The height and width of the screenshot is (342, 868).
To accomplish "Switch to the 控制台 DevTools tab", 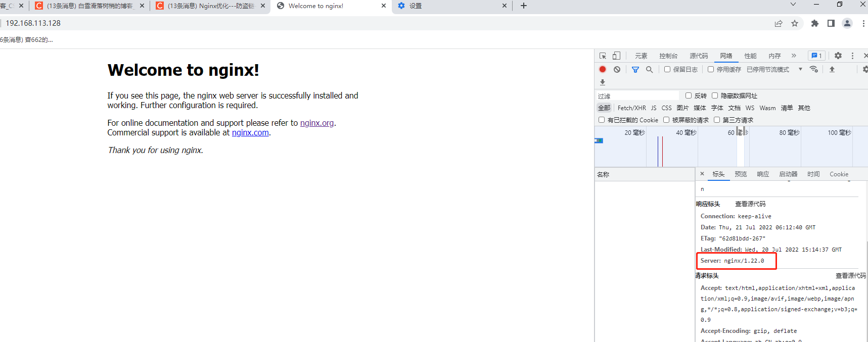I will [x=668, y=56].
